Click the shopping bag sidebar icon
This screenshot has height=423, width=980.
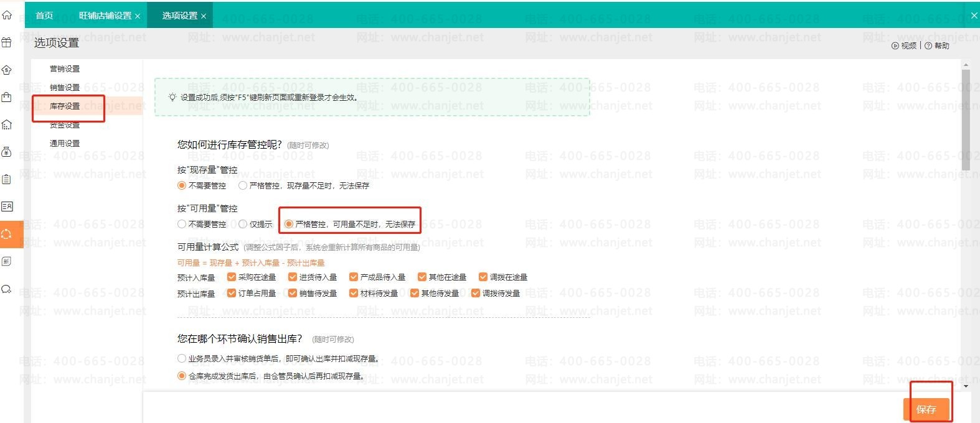[x=7, y=97]
